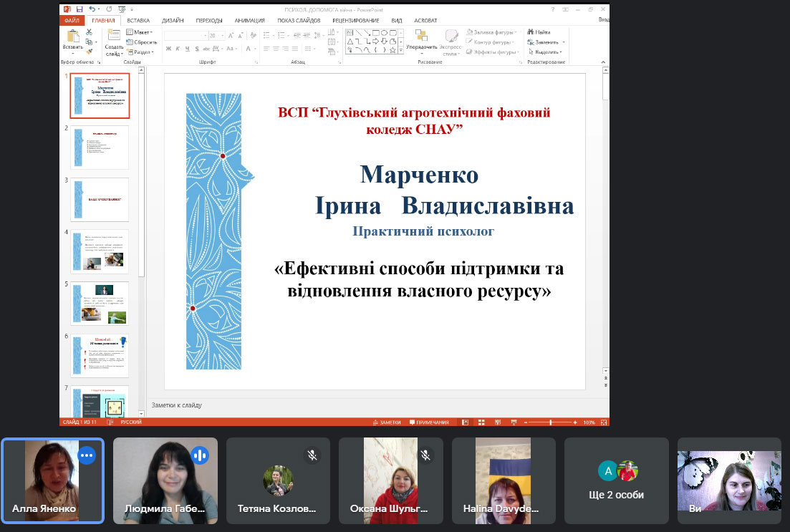Open PowerPoint help question mark
This screenshot has height=532, width=790.
[x=553, y=9]
